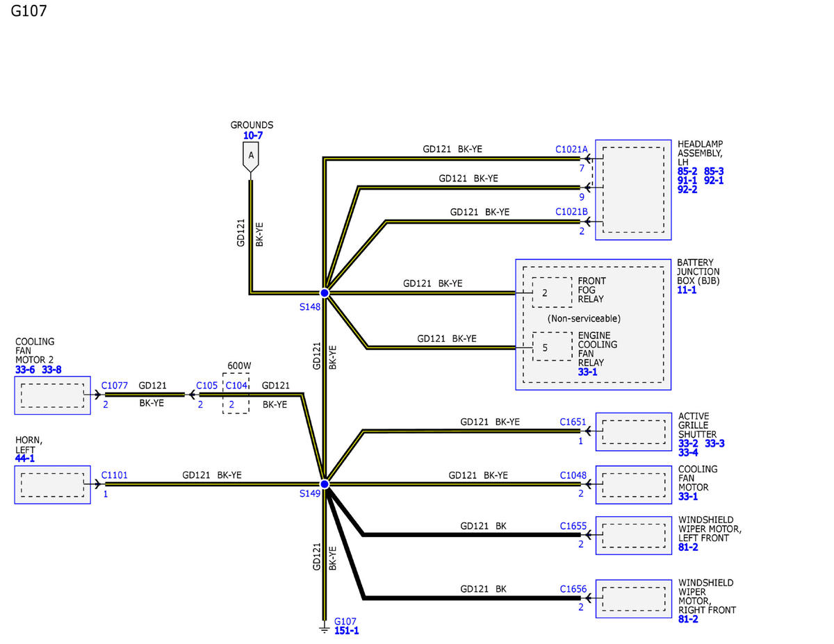Open the G107 151-1 location link
Viewport: 834px width, 644px height.
click(x=346, y=631)
